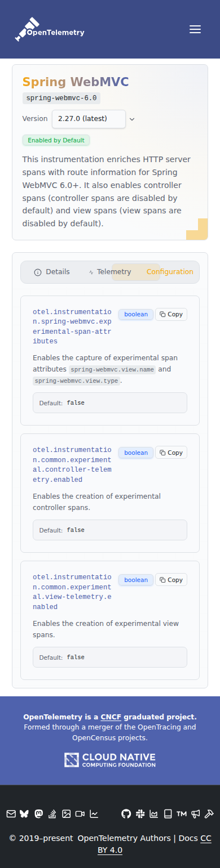Click boolean badge for experimental-span-attributes
The image size is (220, 868).
pos(136,314)
